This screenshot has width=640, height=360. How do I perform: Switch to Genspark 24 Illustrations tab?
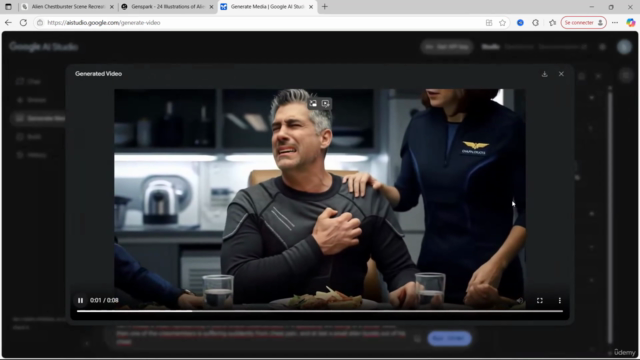tap(167, 7)
